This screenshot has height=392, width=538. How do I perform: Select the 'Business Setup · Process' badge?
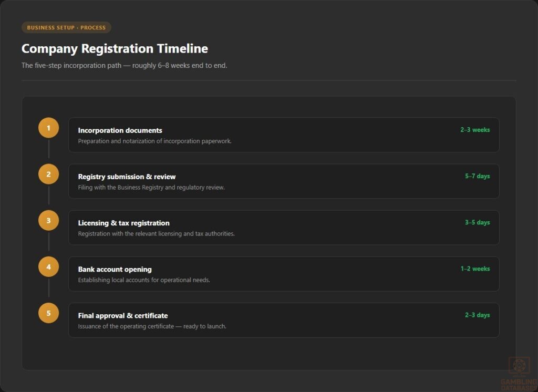[x=66, y=27]
